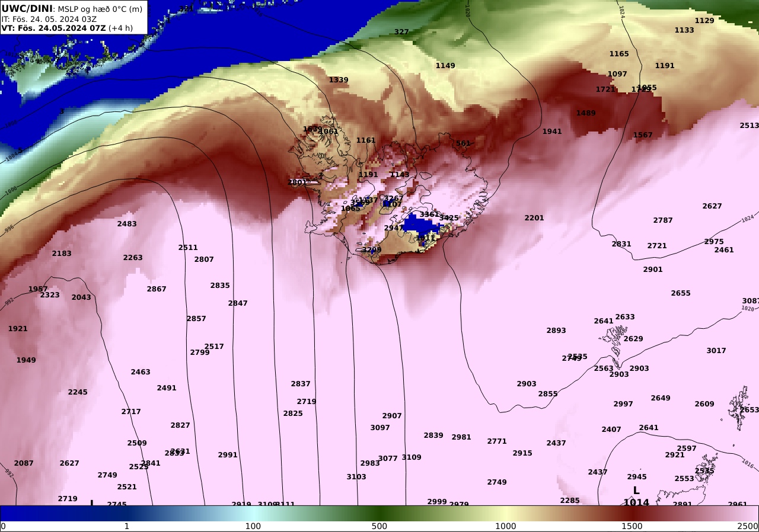Viewport: 759px width, 532px height.
Task: Click the UWC/DINI title in the header
Action: [27, 8]
